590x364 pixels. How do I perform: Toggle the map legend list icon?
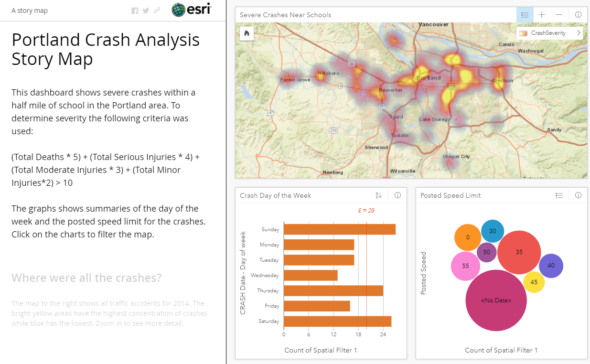pyautogui.click(x=525, y=15)
